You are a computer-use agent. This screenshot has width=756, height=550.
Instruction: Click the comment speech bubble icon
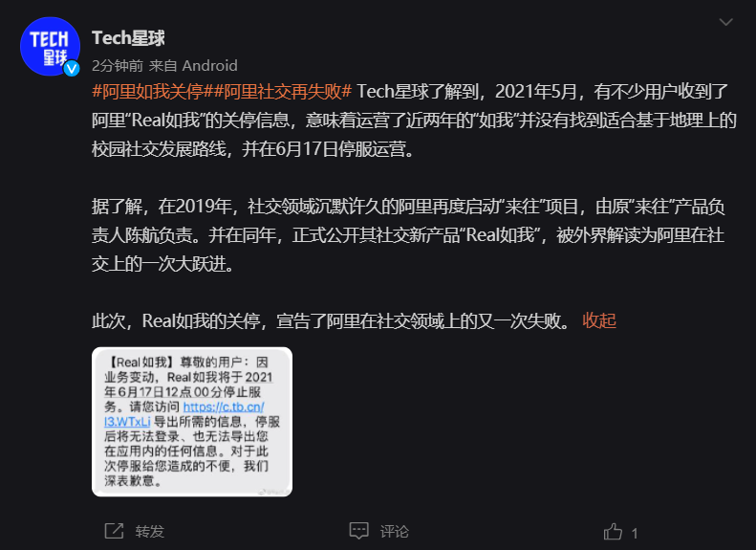coord(358,530)
